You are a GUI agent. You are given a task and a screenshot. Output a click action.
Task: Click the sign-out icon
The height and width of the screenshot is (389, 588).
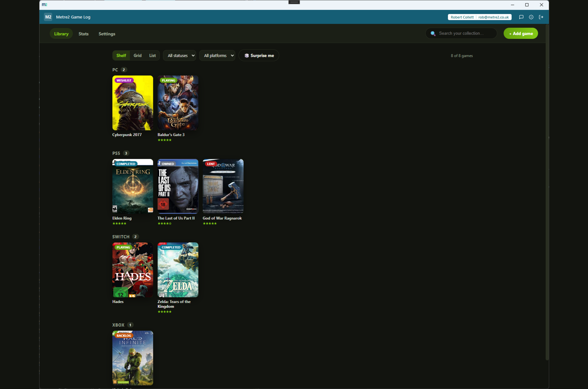tap(541, 17)
